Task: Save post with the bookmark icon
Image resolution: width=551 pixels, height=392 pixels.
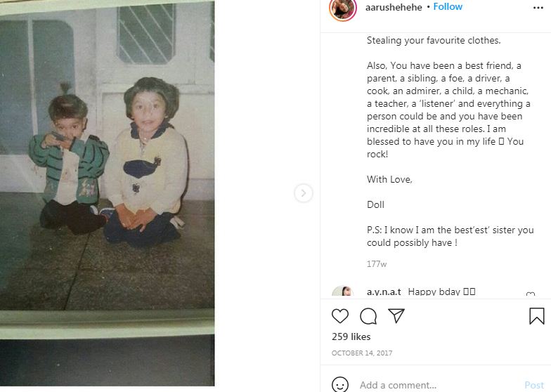Action: coord(537,316)
